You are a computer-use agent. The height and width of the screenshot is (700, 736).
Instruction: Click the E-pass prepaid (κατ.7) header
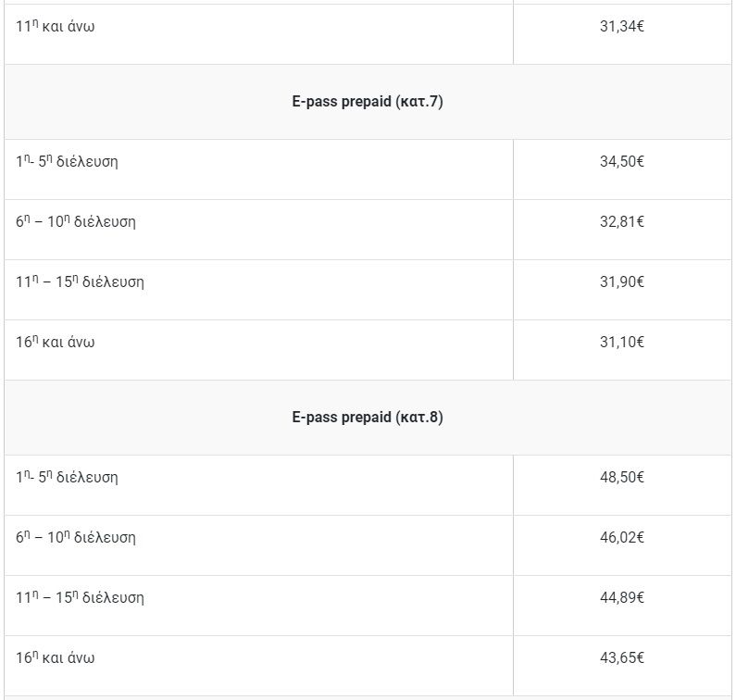pyautogui.click(x=368, y=102)
